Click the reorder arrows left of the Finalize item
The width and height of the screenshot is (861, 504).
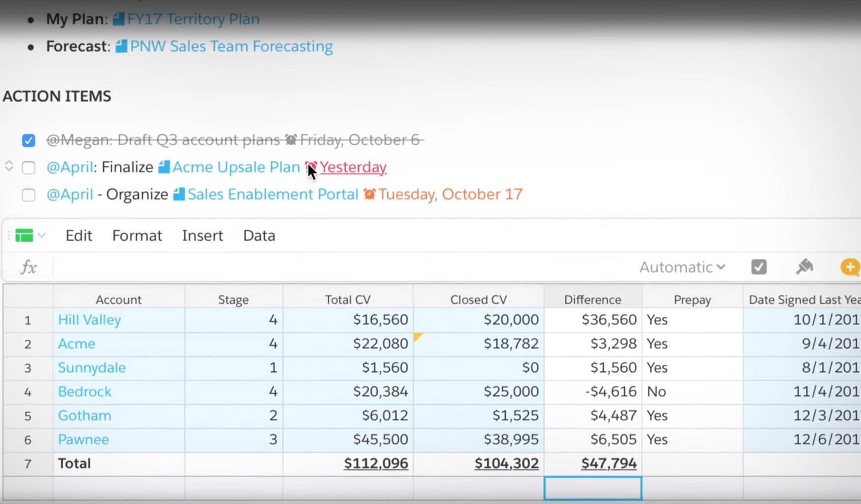point(9,166)
